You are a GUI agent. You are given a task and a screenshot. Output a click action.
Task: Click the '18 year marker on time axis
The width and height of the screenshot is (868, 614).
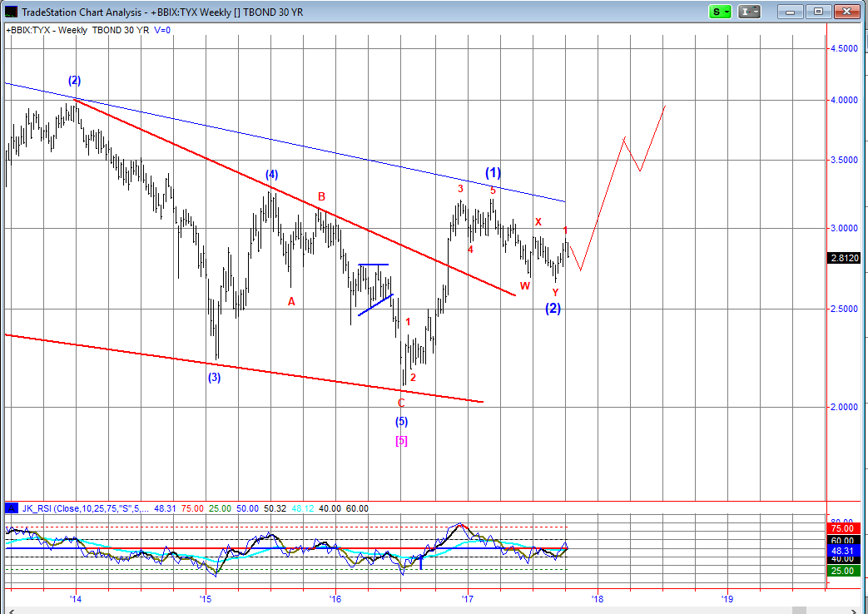coord(596,598)
